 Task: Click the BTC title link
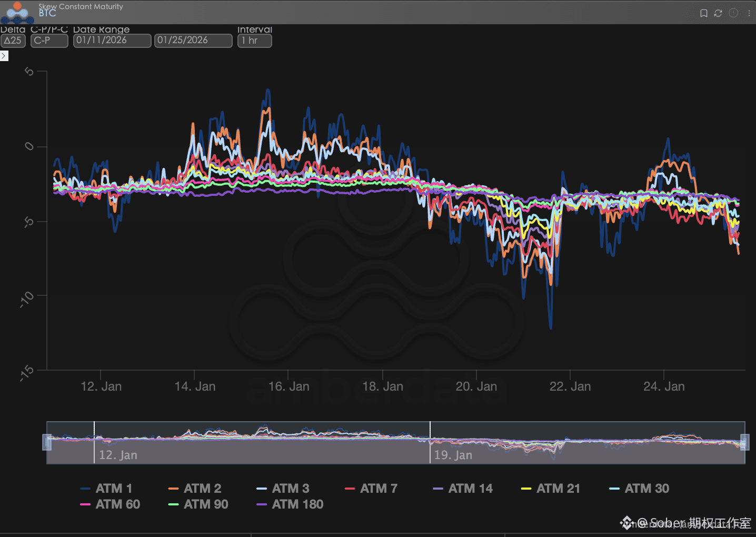[x=47, y=13]
